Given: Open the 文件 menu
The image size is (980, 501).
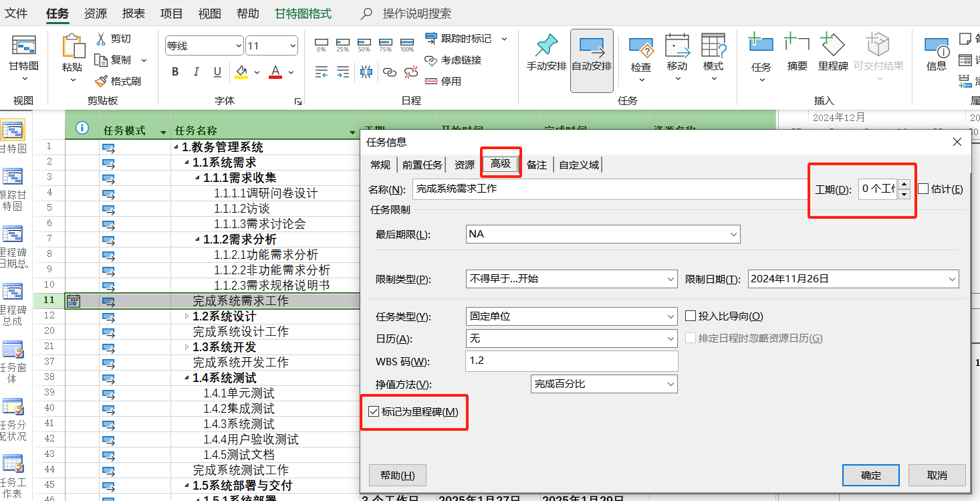Looking at the screenshot, I should click(16, 13).
